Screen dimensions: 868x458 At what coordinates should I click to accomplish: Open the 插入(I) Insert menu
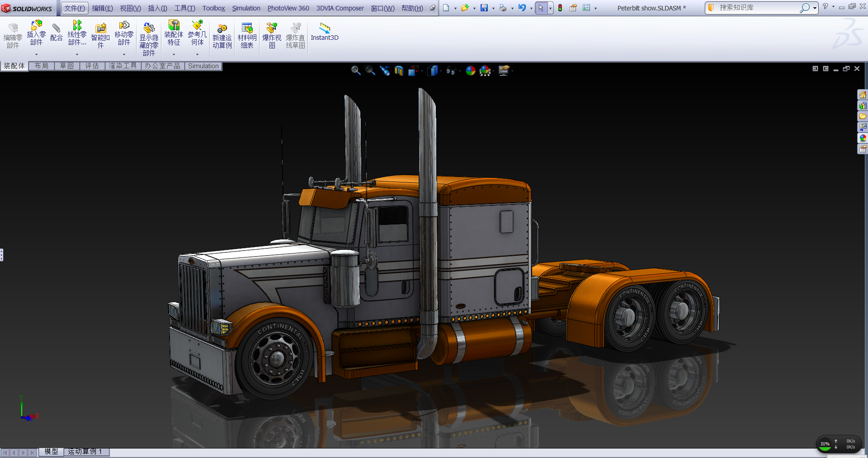pyautogui.click(x=157, y=8)
